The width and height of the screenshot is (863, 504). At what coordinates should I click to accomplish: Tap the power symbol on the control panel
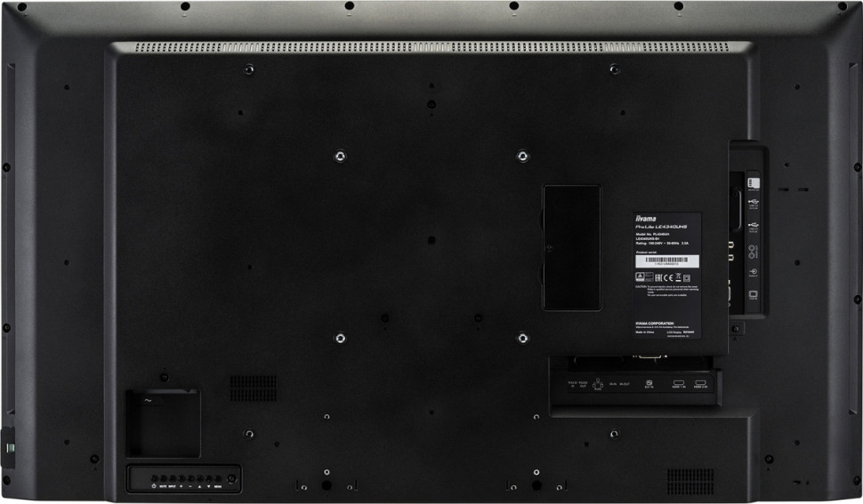154,486
